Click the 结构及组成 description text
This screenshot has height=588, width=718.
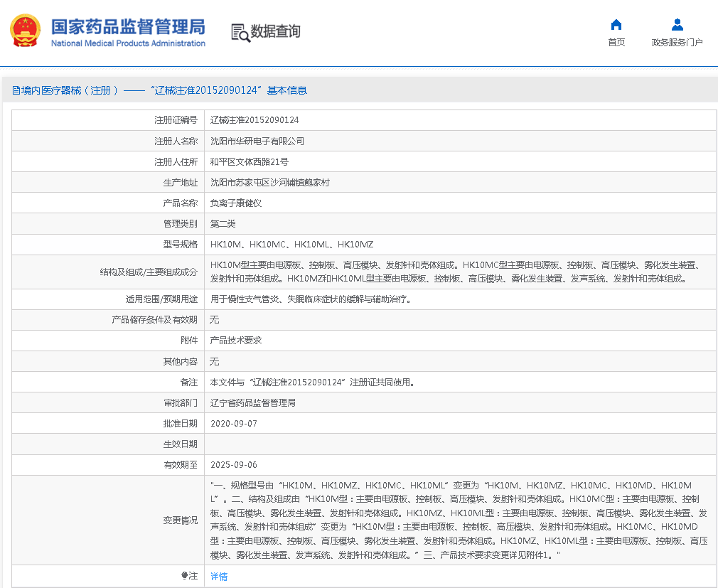(455, 272)
